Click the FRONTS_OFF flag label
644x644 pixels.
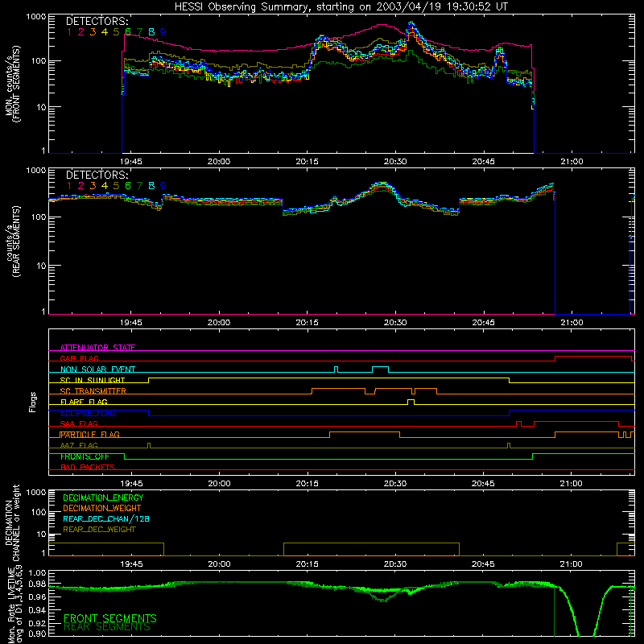tap(85, 456)
